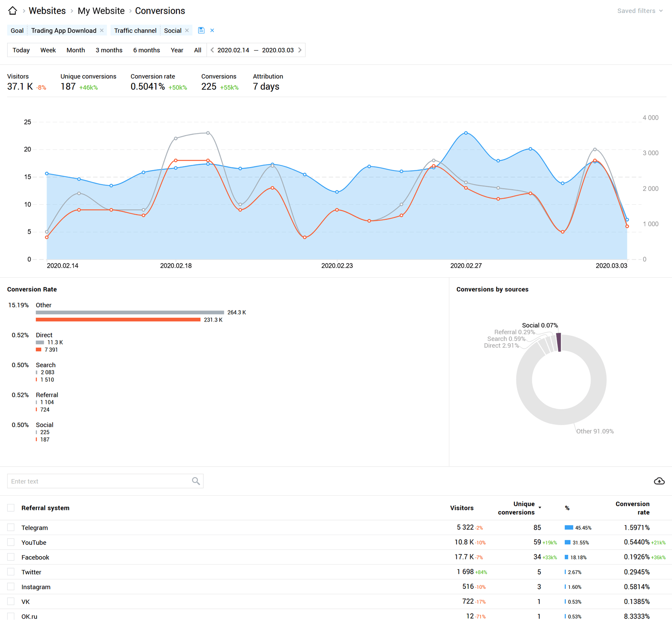Clear all filters with the blue X icon
Viewport: 672px width, 627px height.
[213, 30]
